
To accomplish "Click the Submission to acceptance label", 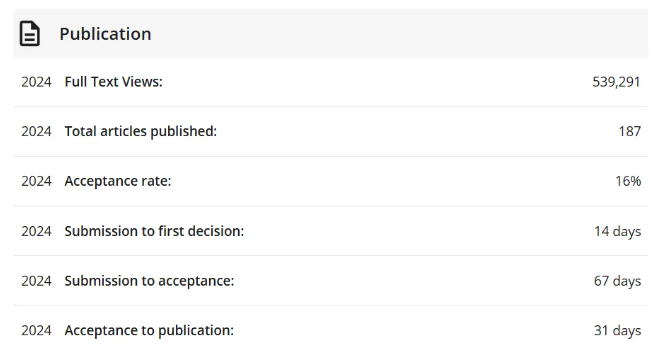I will (149, 281).
